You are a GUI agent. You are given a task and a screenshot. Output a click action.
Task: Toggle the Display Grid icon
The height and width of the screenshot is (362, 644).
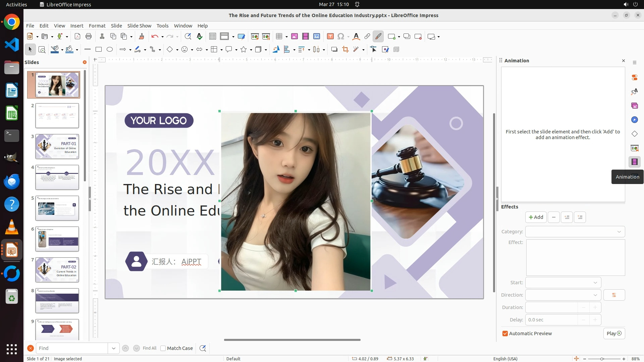pos(212,37)
